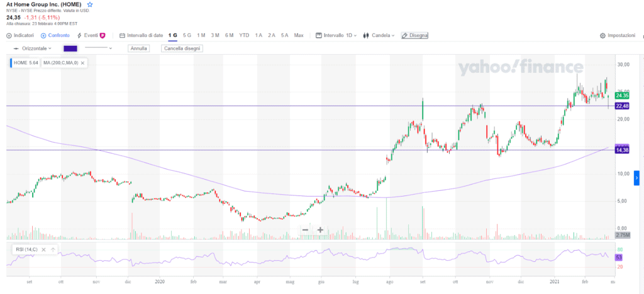The height and width of the screenshot is (294, 644).
Task: Click the pink premium badge next to Eventi
Action: point(103,36)
